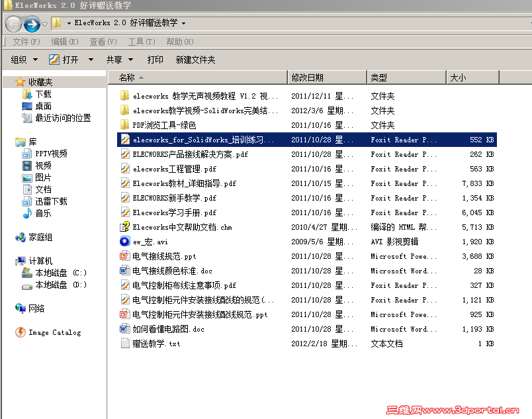532x419 pixels.
Task: Click AVI 影视剪辑 type cell
Action: [x=394, y=242]
